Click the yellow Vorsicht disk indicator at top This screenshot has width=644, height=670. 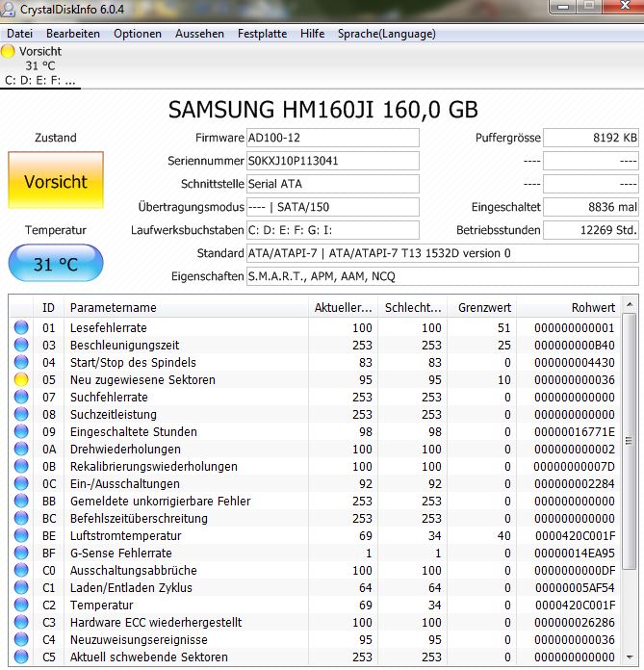point(8,51)
